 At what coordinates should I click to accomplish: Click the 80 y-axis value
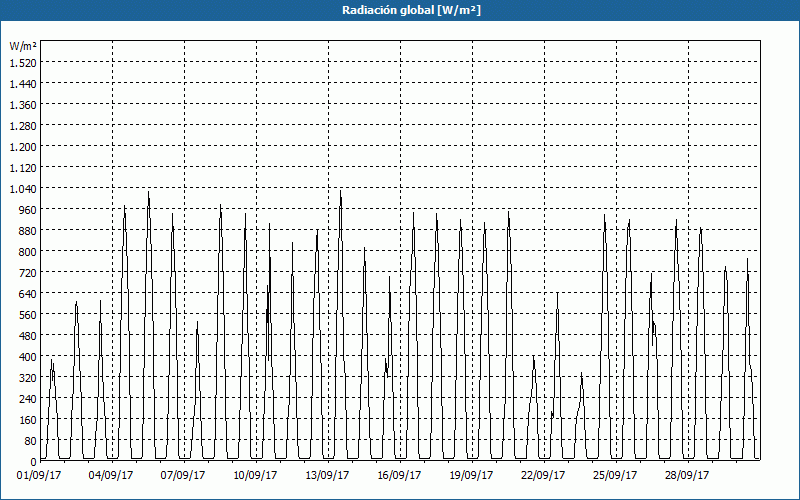pos(31,441)
